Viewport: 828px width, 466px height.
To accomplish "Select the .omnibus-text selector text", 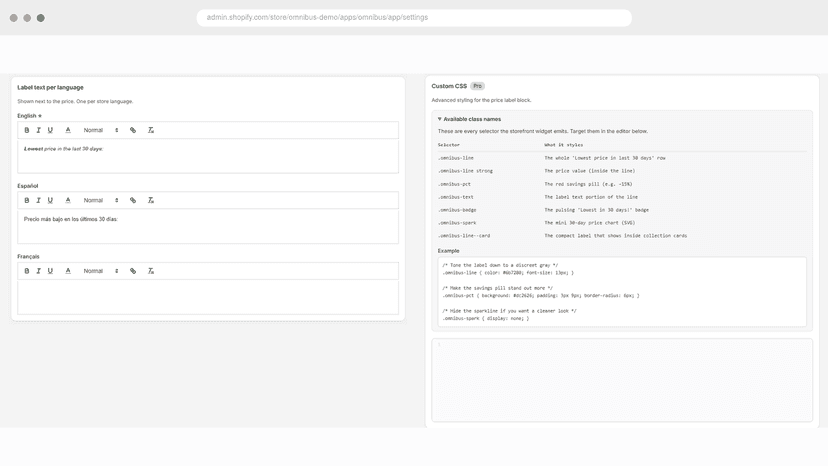I will pos(456,197).
